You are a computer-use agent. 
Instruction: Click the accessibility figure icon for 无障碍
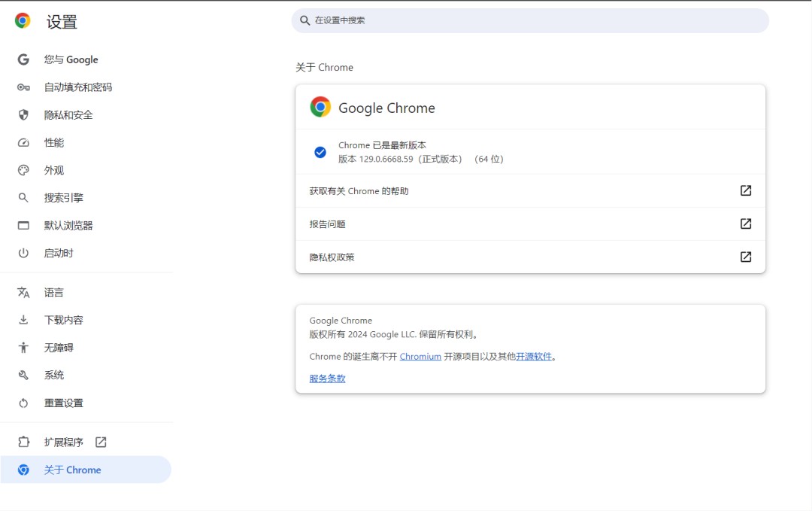click(23, 348)
